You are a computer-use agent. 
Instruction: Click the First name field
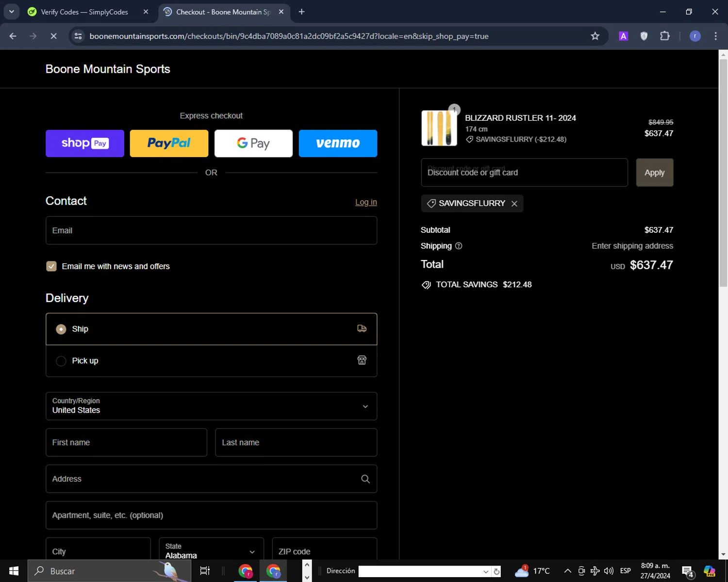point(126,442)
